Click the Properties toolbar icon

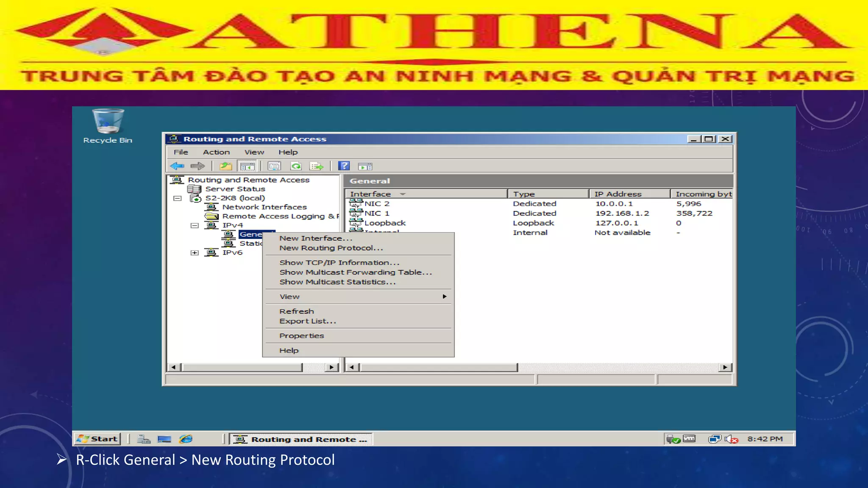pos(274,166)
